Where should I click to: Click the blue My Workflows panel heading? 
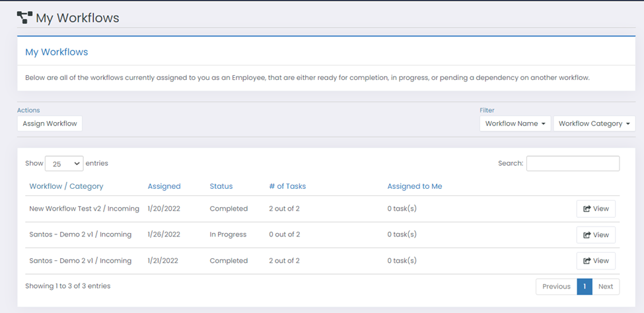[57, 52]
